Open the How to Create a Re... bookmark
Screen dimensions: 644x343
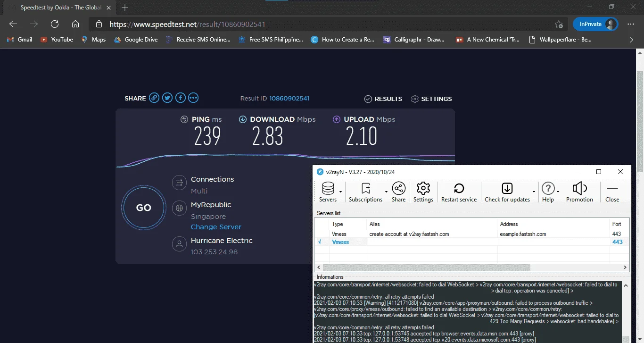(343, 40)
